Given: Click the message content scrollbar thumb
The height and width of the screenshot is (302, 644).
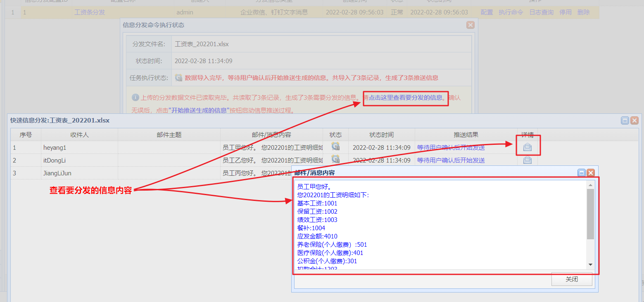Looking at the screenshot, I should point(590,214).
